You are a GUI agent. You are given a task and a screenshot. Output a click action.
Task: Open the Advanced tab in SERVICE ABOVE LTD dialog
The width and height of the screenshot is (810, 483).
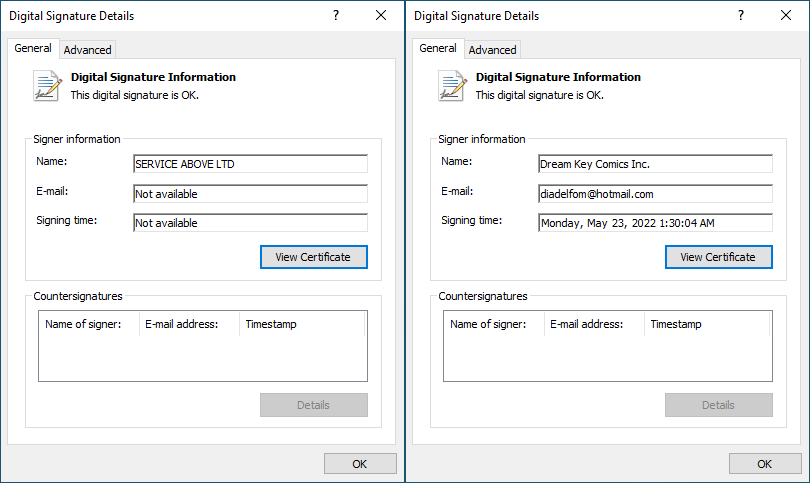(88, 49)
